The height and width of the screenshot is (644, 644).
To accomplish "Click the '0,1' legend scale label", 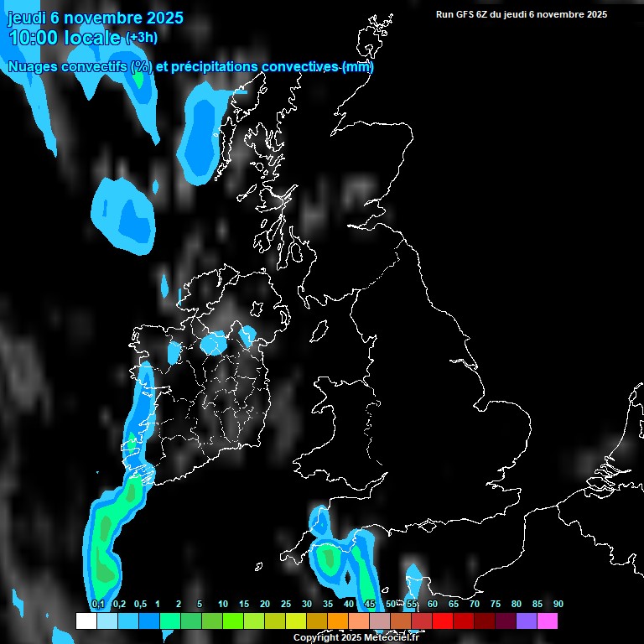I will 97,605.
